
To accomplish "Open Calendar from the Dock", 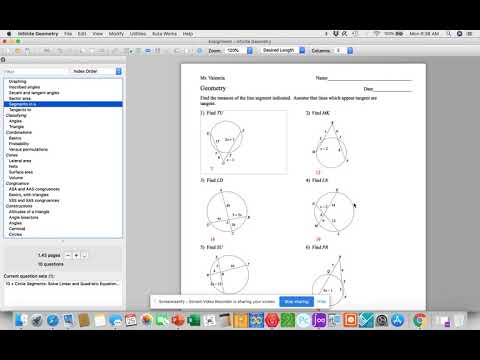I will [131, 320].
